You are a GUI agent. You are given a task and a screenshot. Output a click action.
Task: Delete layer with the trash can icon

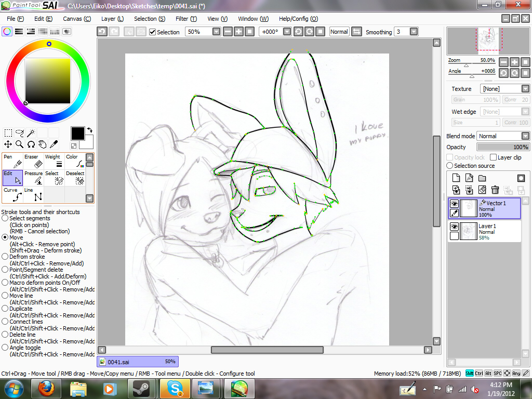(x=495, y=190)
